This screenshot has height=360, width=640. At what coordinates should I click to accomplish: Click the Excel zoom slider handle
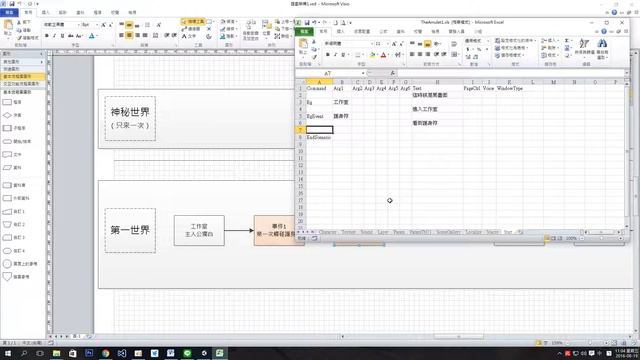(x=601, y=238)
